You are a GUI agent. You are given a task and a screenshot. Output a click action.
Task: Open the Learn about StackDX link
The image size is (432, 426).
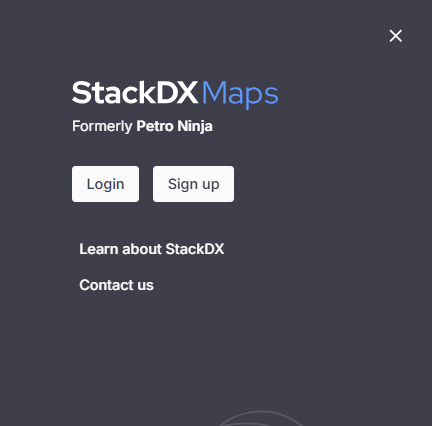[152, 249]
